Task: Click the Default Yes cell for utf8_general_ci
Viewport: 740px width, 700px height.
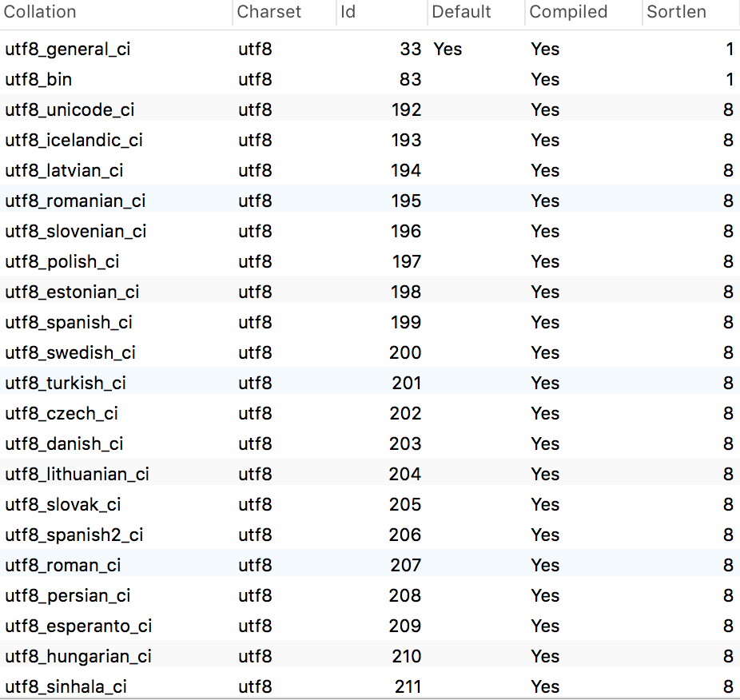Action: [x=448, y=49]
